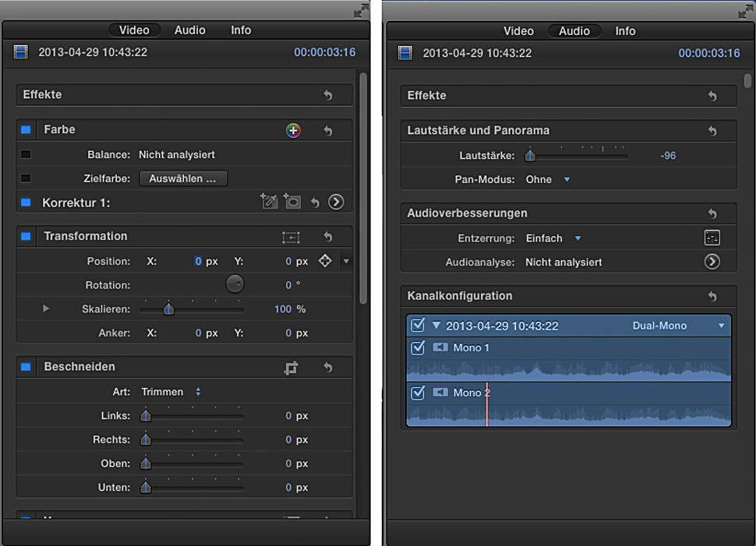Open Korrektur 1 color board arrow
Screen dimensions: 756x546
[x=336, y=202]
